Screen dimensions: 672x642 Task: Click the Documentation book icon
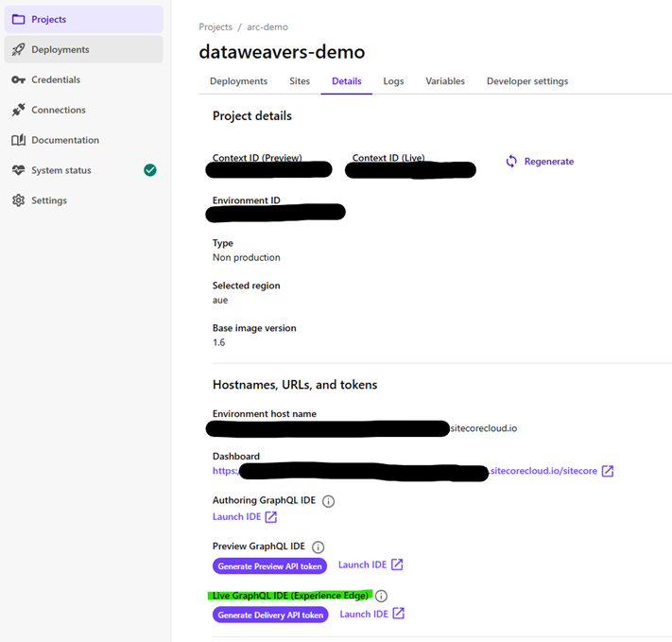click(x=18, y=140)
